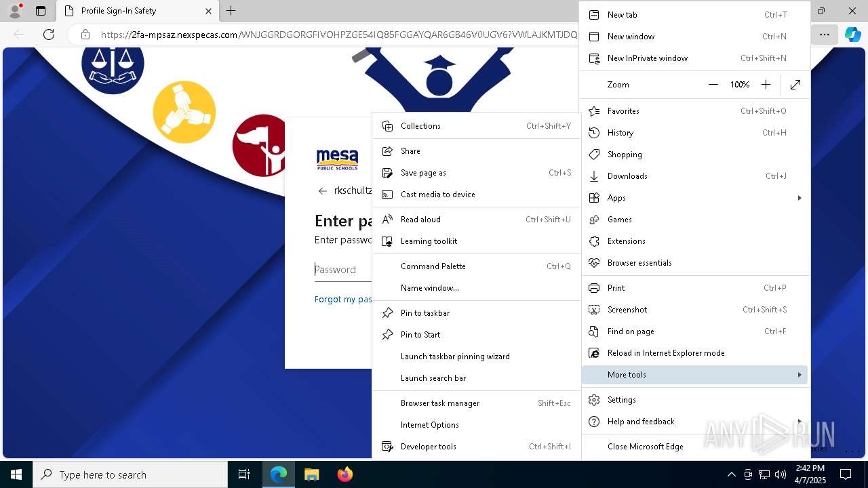Screen dimensions: 868x488
Task: Launch Firefox from the taskbar
Action: point(345,474)
